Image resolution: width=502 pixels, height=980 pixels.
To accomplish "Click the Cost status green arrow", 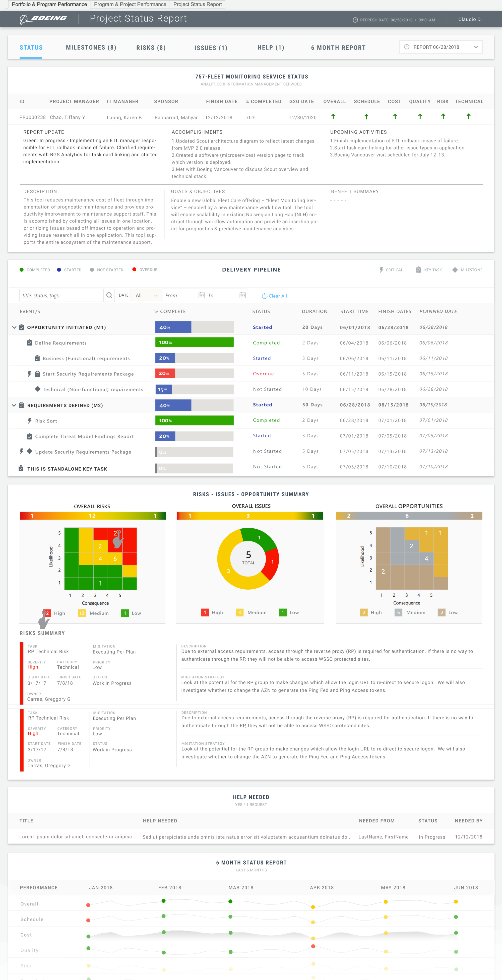I will (x=395, y=116).
